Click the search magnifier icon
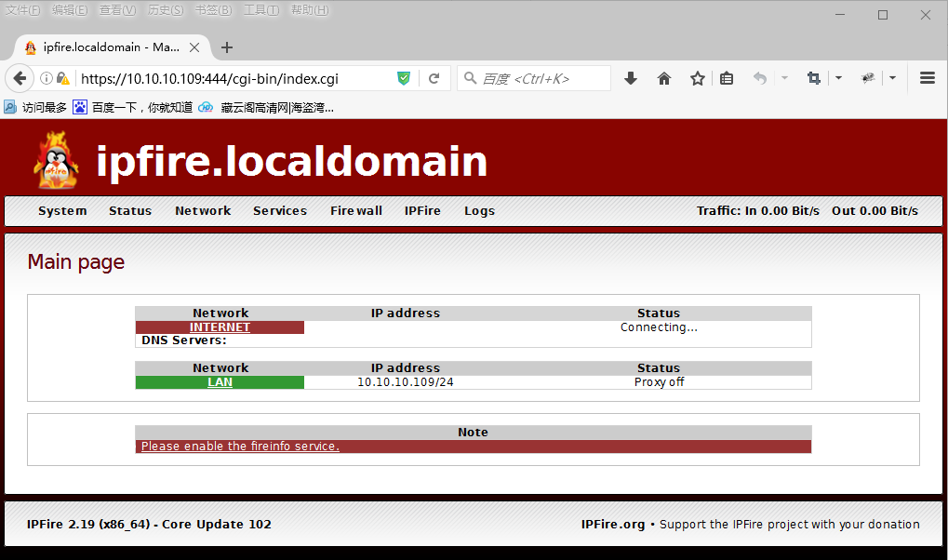This screenshot has height=560, width=948. click(x=470, y=78)
